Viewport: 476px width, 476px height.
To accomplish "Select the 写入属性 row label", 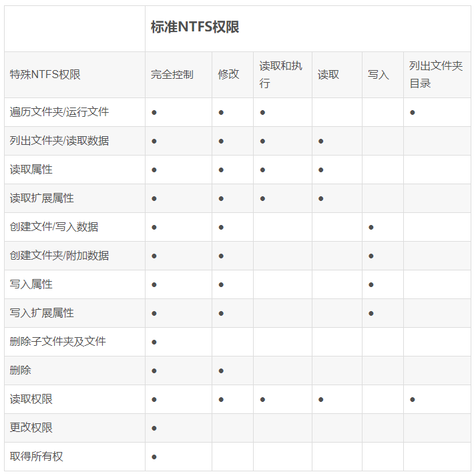I will 31,284.
